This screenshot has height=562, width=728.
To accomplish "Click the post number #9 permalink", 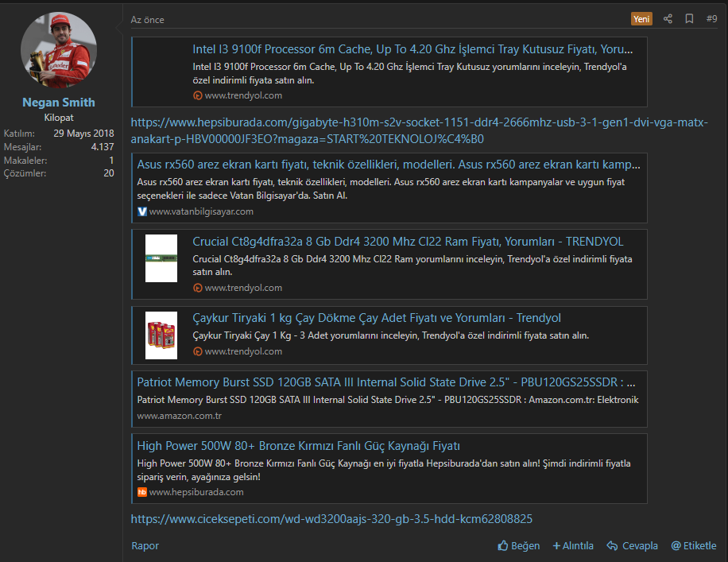I will click(x=712, y=19).
